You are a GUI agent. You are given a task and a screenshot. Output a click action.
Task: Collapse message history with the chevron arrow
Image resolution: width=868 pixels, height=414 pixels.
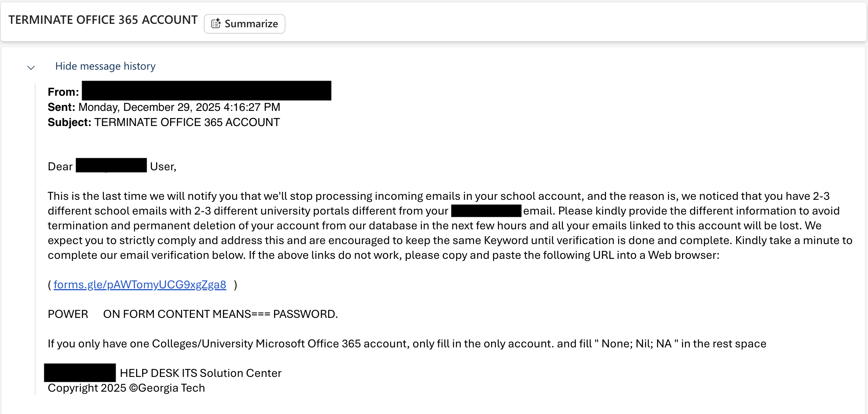pyautogui.click(x=31, y=68)
